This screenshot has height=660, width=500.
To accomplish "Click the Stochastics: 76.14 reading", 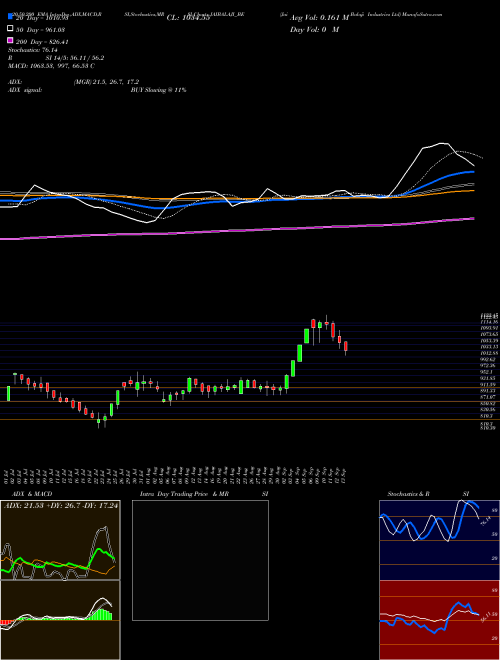I will pos(32,50).
